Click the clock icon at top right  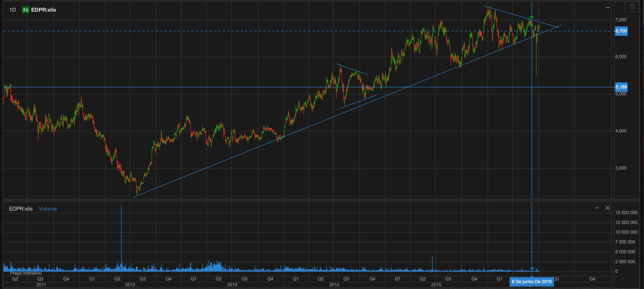pos(631,7)
